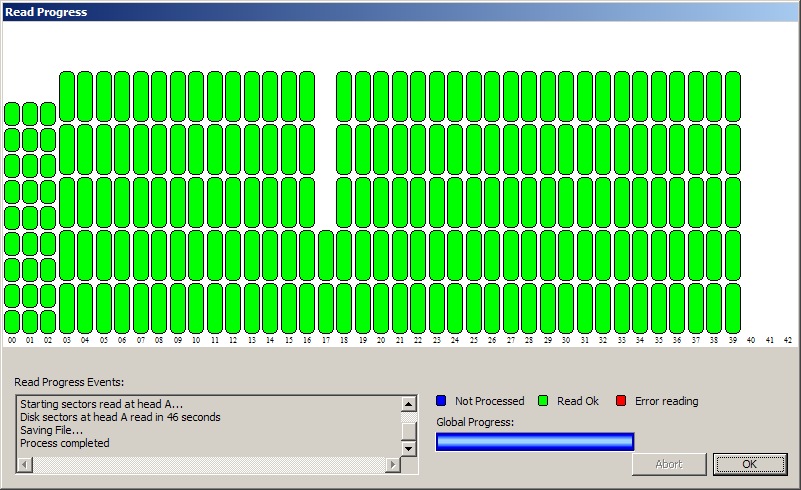Click the red Error reading legend swatch
This screenshot has width=801, height=490.
[621, 401]
